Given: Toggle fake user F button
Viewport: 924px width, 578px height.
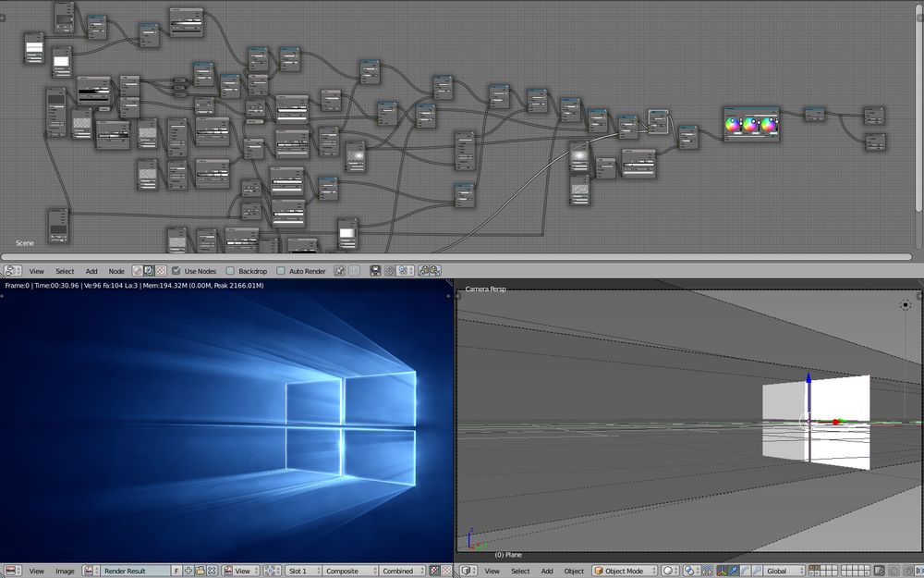Looking at the screenshot, I should pyautogui.click(x=176, y=571).
